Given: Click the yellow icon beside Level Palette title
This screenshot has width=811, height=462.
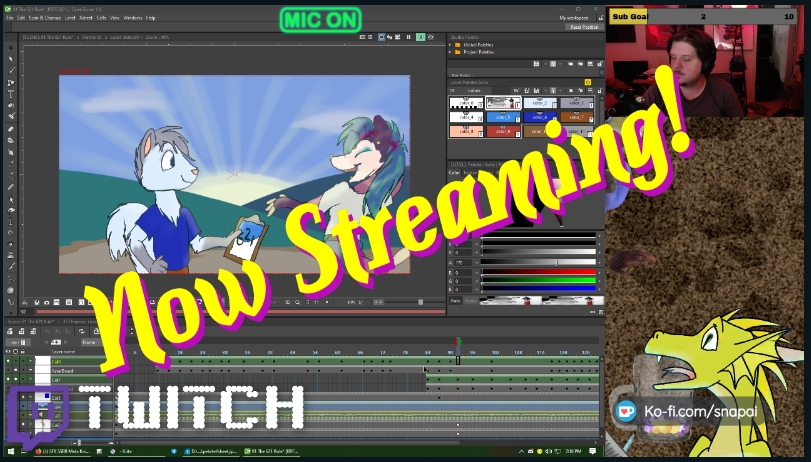Looking at the screenshot, I should 588,83.
